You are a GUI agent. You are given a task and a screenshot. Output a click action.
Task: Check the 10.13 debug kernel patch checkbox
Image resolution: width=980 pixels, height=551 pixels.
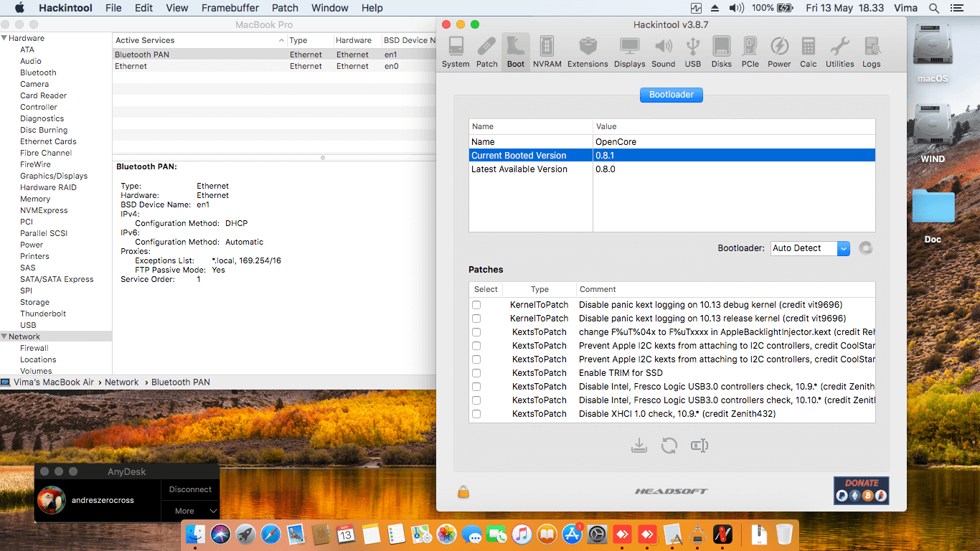[476, 305]
